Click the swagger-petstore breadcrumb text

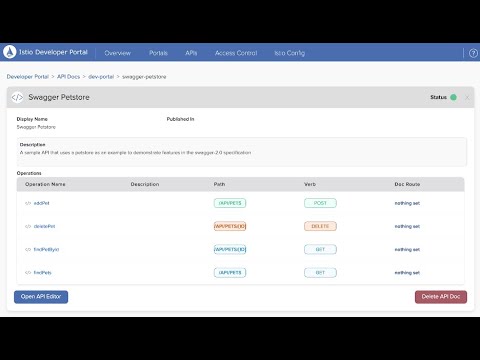coord(144,77)
